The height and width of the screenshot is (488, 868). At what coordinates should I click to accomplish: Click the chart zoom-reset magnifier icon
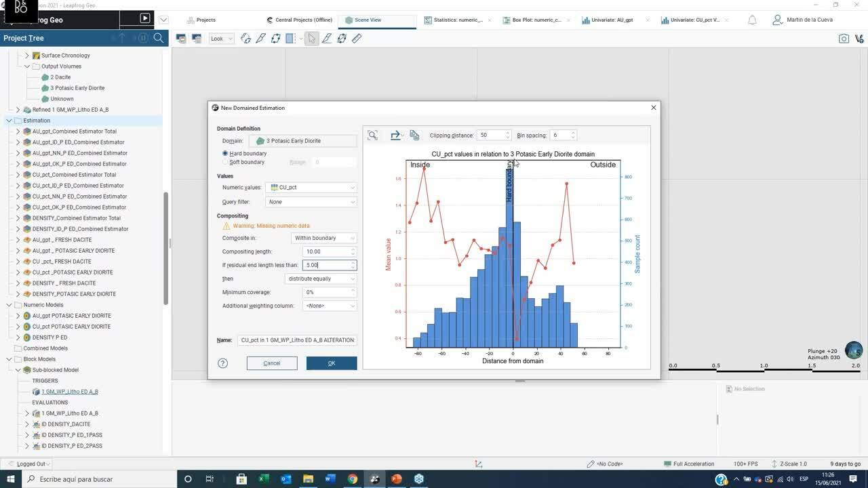[x=372, y=135]
